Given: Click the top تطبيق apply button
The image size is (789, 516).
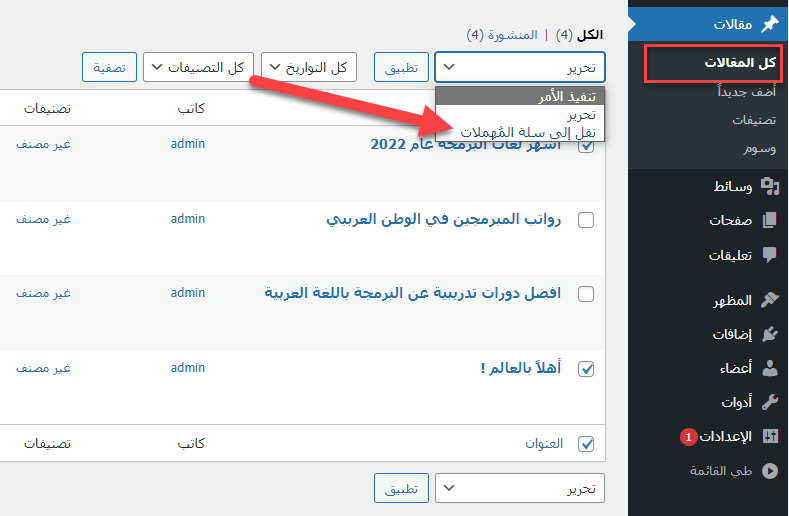Looking at the screenshot, I should (x=401, y=67).
